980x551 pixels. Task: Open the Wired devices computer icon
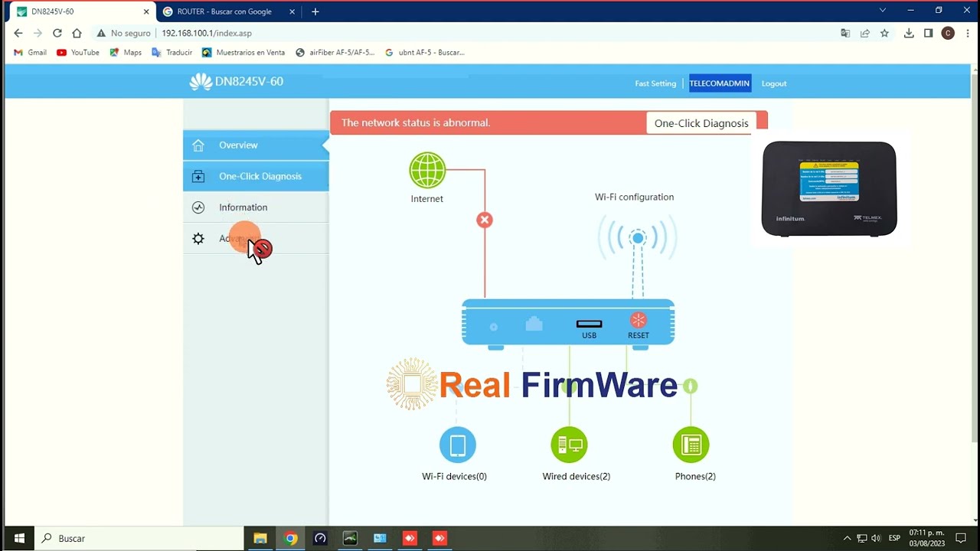pos(569,445)
